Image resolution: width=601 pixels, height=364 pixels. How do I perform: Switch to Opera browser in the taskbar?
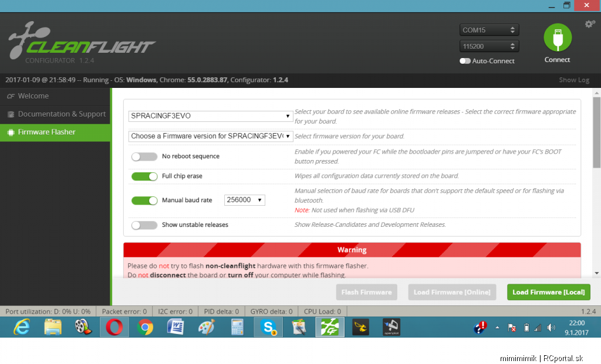click(114, 327)
